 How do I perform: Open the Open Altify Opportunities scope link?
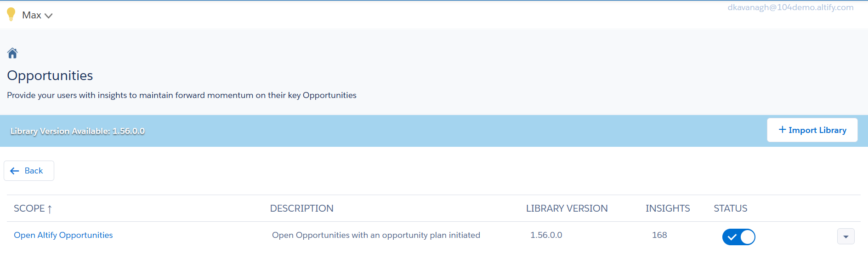63,235
